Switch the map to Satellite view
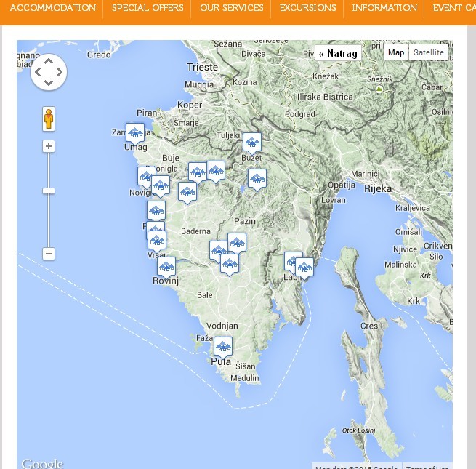476x469 pixels. coord(429,52)
